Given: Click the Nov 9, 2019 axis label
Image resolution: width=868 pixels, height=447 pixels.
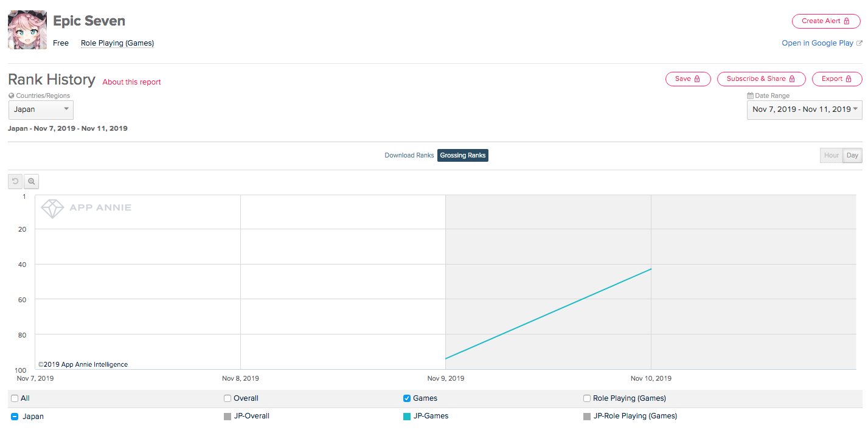Looking at the screenshot, I should (x=446, y=378).
